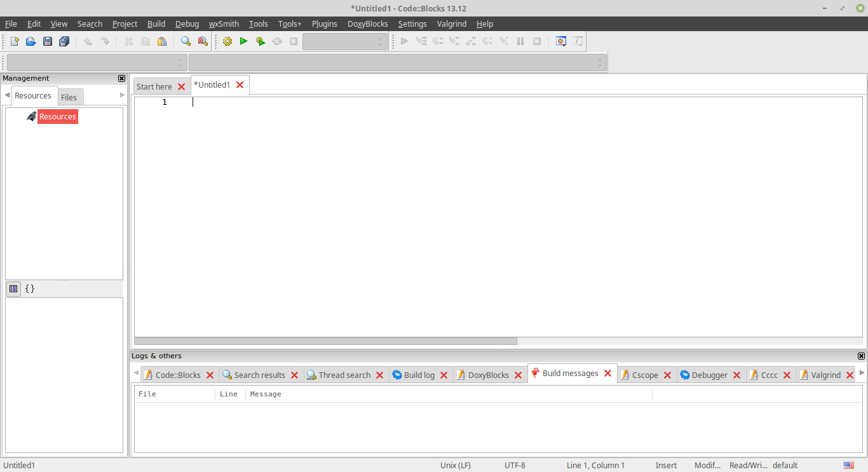The width and height of the screenshot is (868, 472).
Task: Open the Cscope log tab
Action: coord(645,375)
